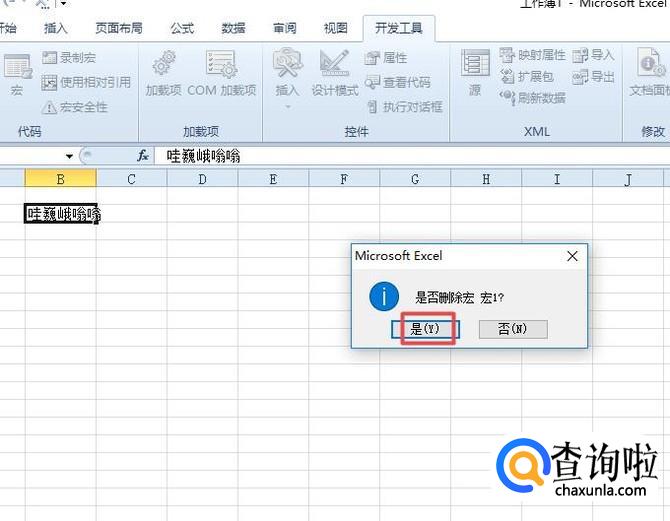The height and width of the screenshot is (521, 670).
Task: Click the fx Insert Function button
Action: 143,156
